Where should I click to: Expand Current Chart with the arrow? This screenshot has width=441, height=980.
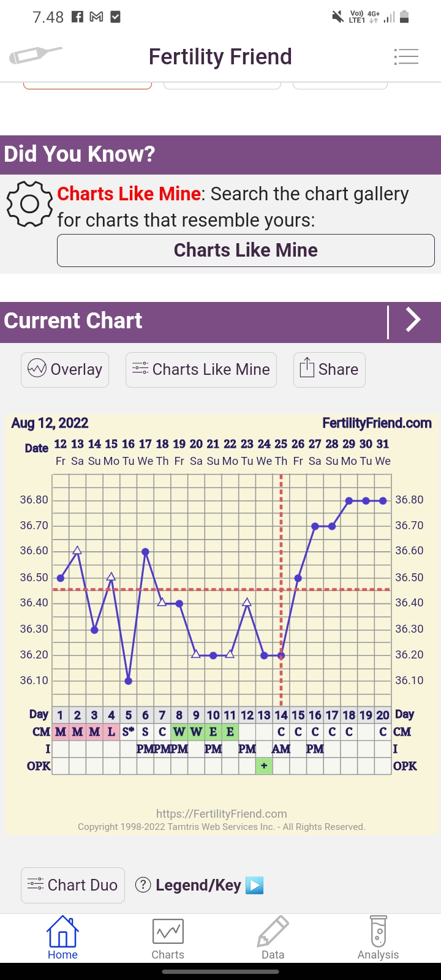pos(413,320)
